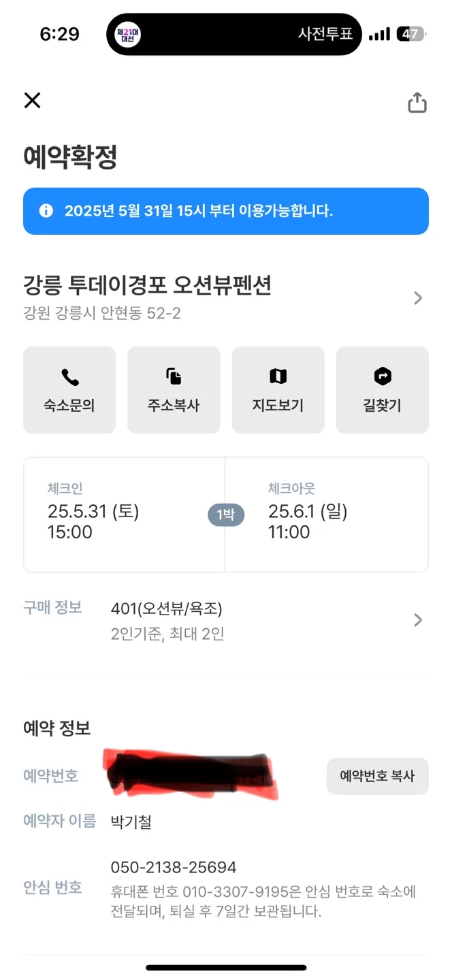Image resolution: width=452 pixels, height=980 pixels.
Task: Tap the 안심 번호 050-2138-25694
Action: (x=174, y=868)
